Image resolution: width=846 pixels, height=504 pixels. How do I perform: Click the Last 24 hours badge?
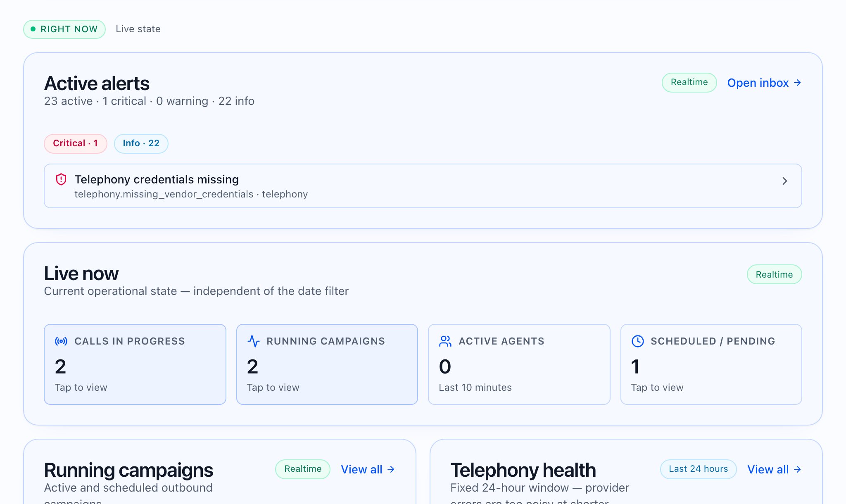point(699,469)
